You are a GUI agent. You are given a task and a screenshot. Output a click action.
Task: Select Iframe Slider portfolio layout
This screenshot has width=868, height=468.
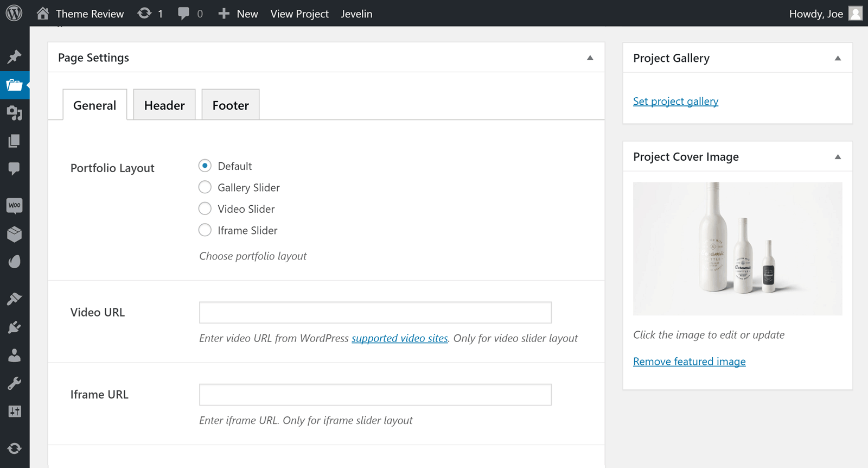click(x=205, y=230)
